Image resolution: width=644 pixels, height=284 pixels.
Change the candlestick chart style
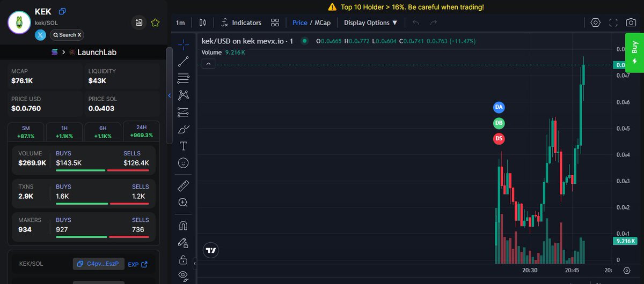pyautogui.click(x=203, y=23)
